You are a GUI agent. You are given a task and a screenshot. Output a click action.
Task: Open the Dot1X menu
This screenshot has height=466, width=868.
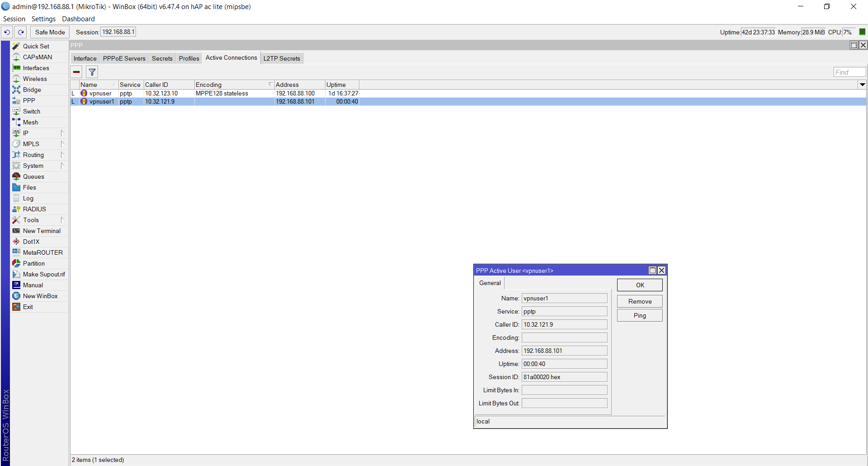(x=39, y=242)
